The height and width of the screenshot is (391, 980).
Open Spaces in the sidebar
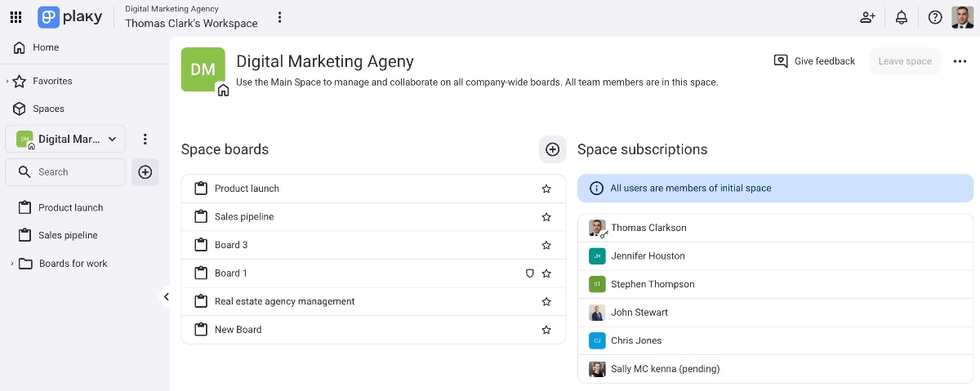(48, 109)
